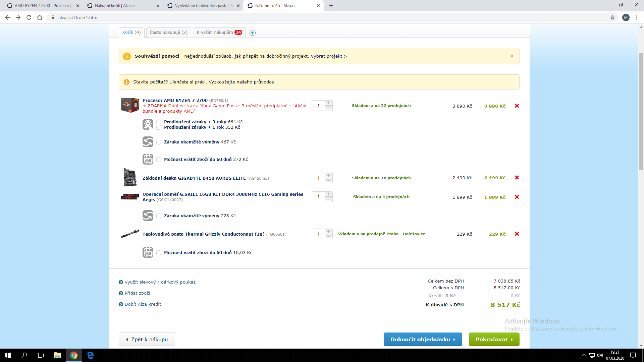Viewport: 644px width, 362px height.
Task: Decrease quantity of Thermal Grizzly paste
Action: click(x=329, y=236)
